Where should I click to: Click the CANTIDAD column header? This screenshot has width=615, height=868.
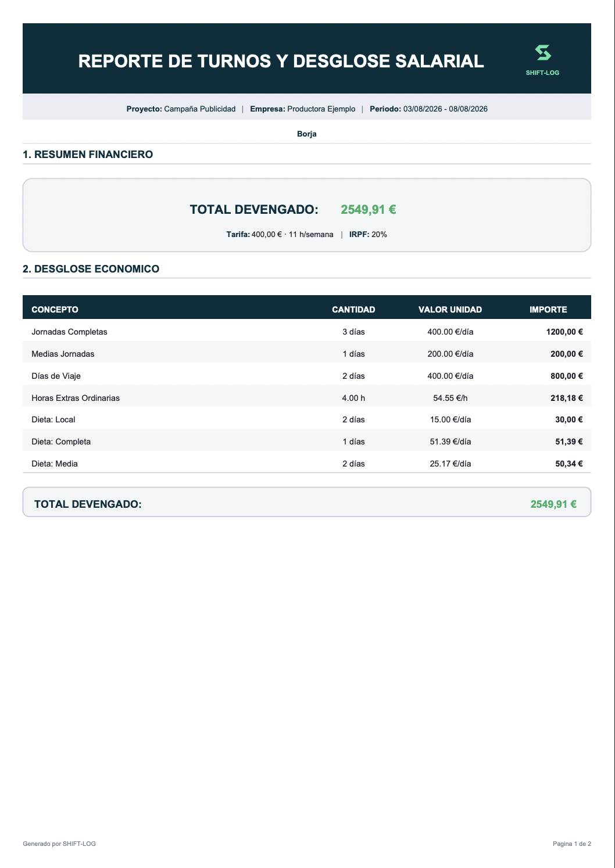pyautogui.click(x=353, y=310)
